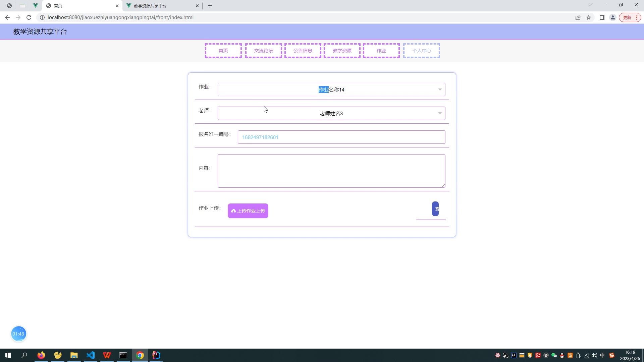
Task: Click the 01:43 recording timer bubble
Action: [x=18, y=334]
